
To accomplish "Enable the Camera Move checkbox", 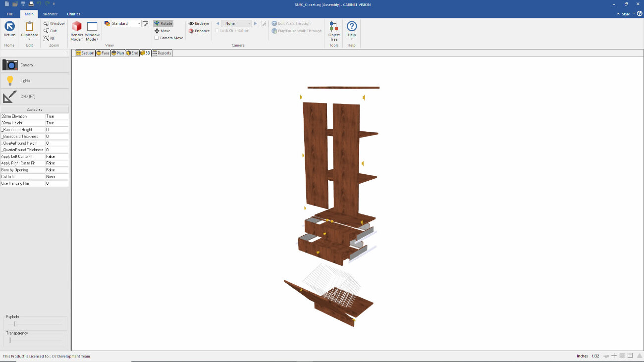I will click(157, 38).
